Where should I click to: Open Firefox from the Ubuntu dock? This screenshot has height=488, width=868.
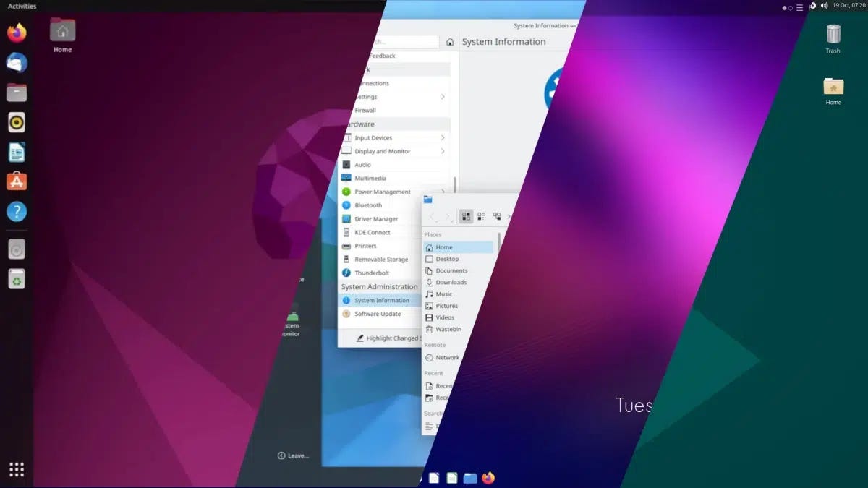click(x=17, y=33)
